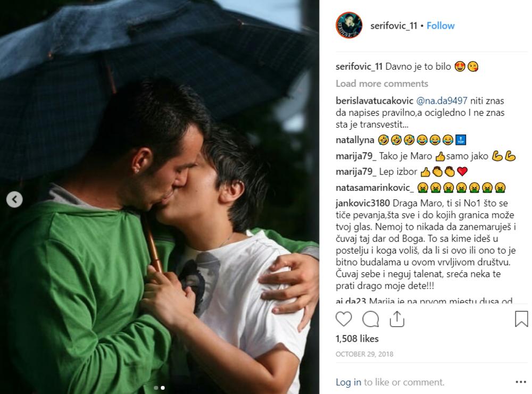
Task: Open the @na.da9497 mention link
Action: point(442,100)
